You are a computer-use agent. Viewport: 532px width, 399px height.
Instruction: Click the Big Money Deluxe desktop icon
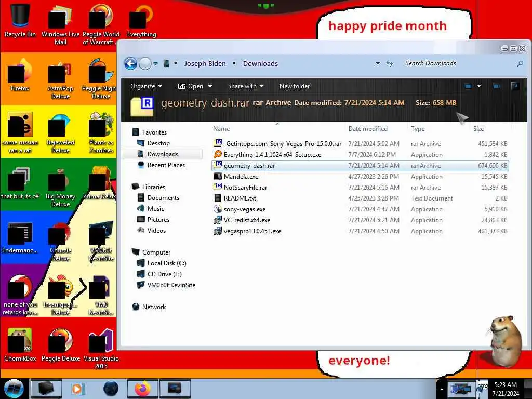pos(60,188)
